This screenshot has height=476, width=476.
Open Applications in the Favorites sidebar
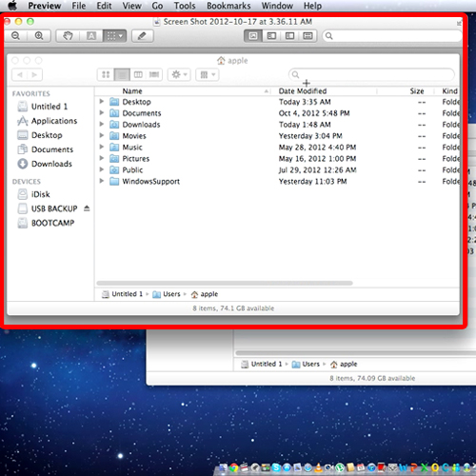[47, 121]
